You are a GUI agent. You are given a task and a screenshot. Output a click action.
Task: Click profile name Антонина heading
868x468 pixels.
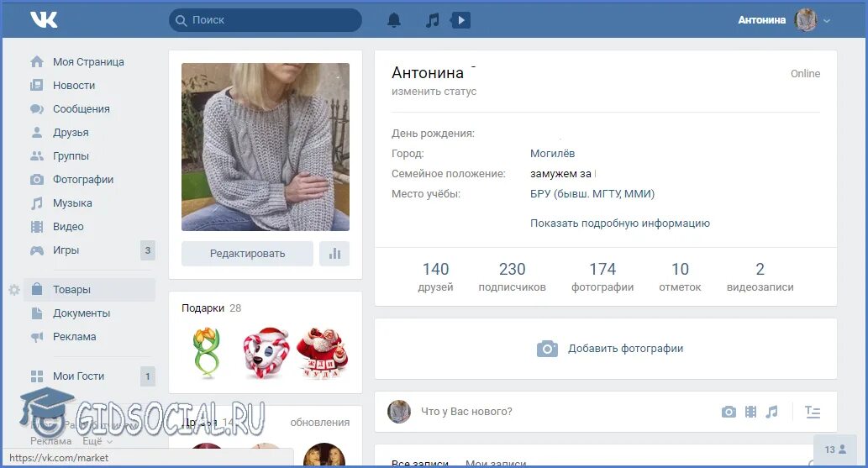click(428, 72)
